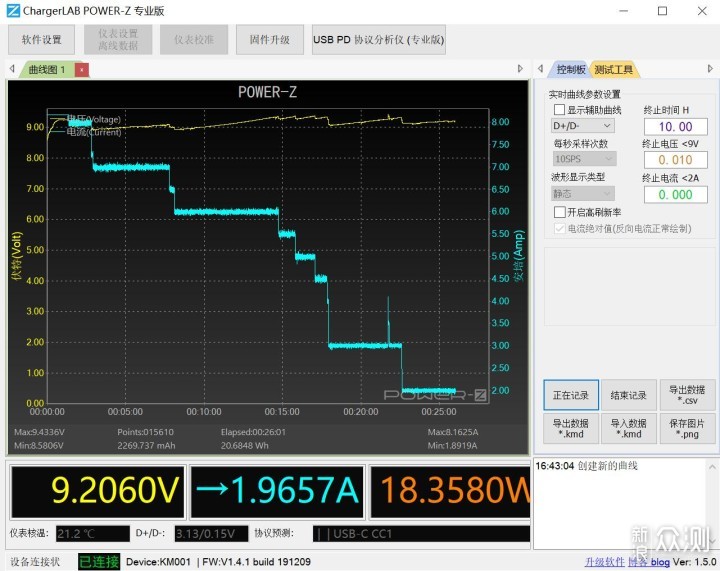This screenshot has width=720, height=571.
Task: Switch to the 测试工具 tab
Action: tap(613, 70)
